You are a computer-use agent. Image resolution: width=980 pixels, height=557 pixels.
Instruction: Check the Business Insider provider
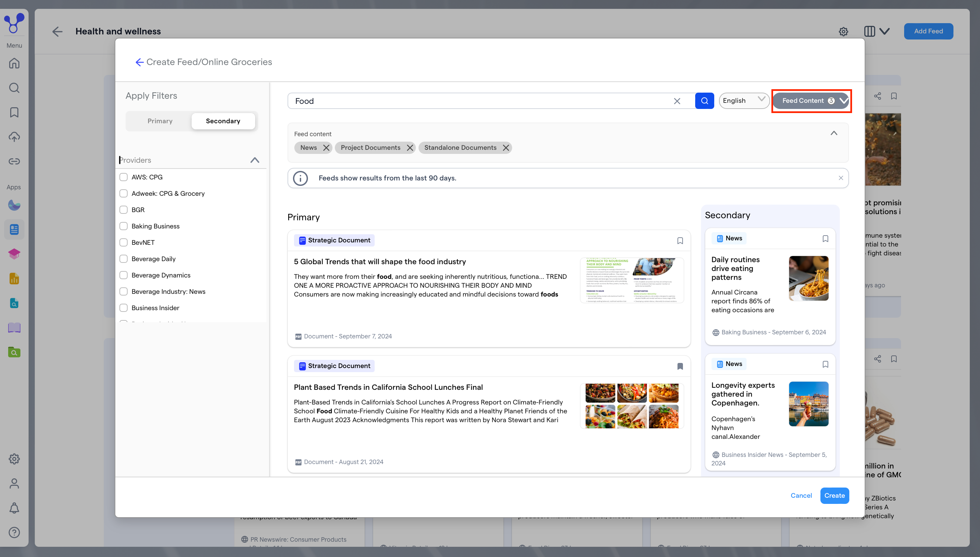pos(124,308)
